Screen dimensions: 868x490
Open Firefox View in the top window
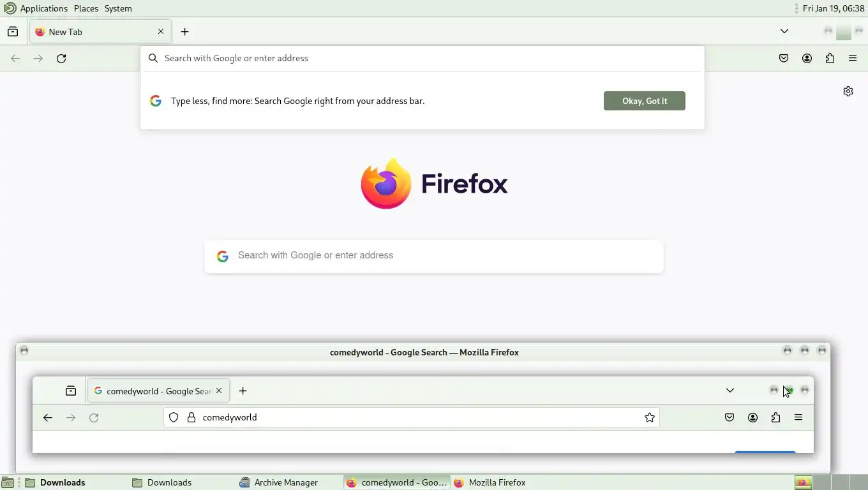[x=13, y=31]
